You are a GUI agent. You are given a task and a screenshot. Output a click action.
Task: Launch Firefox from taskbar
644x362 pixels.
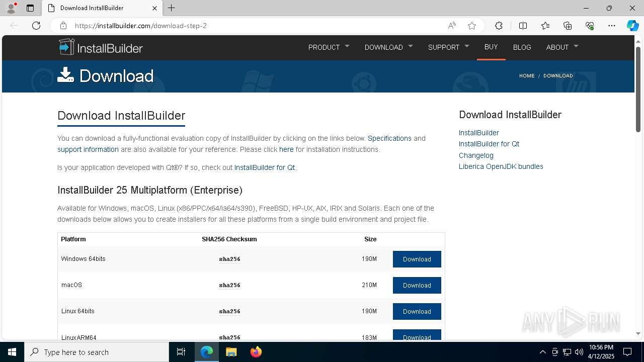click(x=256, y=352)
